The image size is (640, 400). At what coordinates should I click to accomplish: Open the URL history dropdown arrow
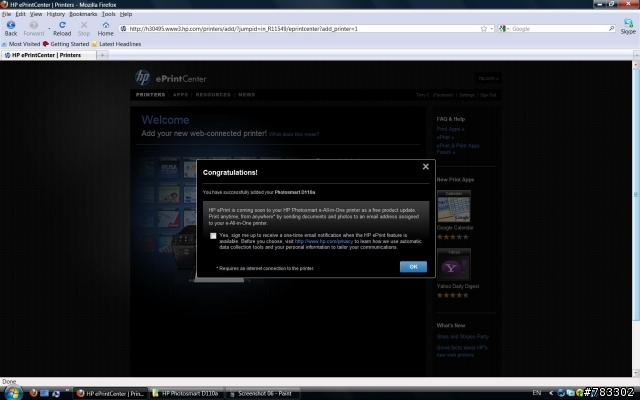click(x=491, y=29)
